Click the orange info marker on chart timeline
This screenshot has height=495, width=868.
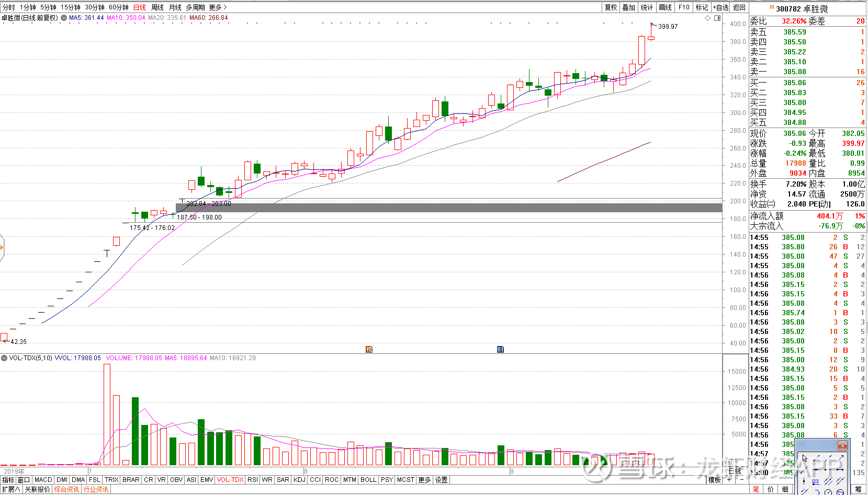pos(369,349)
